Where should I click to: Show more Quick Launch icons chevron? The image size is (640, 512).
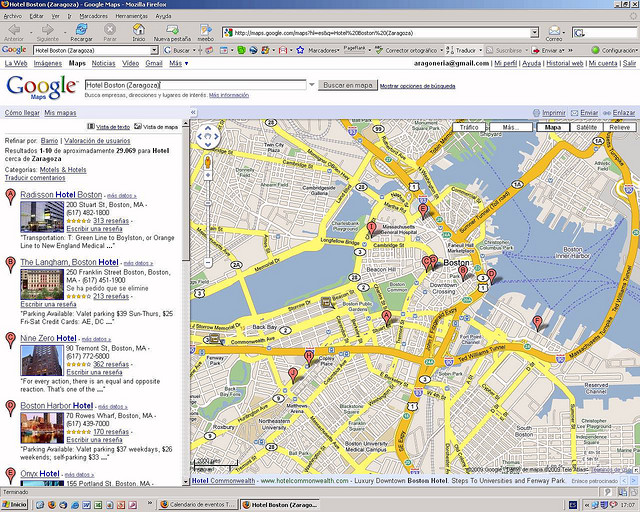(149, 503)
